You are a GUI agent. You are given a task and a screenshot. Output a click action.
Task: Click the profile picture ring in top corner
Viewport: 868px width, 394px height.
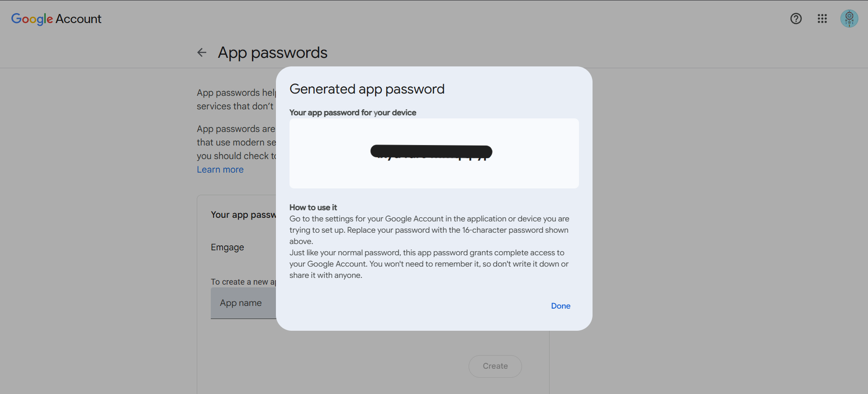849,19
